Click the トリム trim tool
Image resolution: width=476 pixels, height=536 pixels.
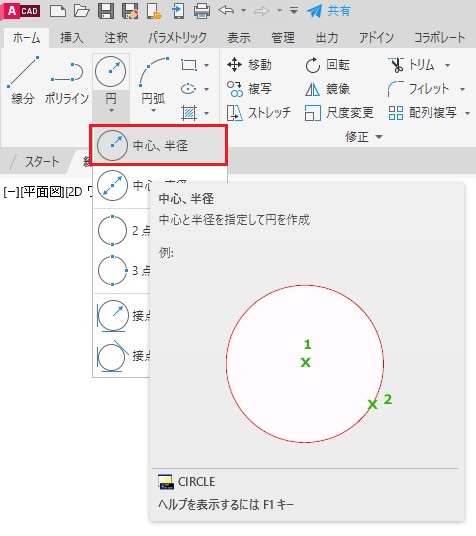click(411, 65)
